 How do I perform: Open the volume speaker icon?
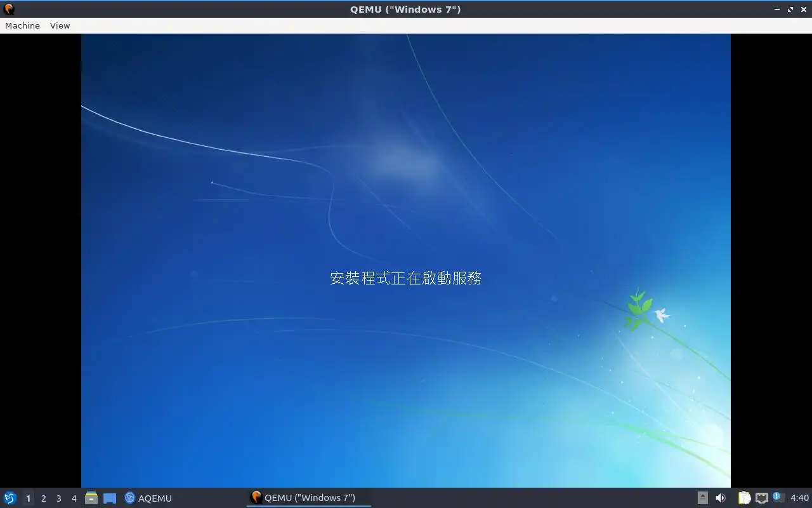tap(721, 498)
